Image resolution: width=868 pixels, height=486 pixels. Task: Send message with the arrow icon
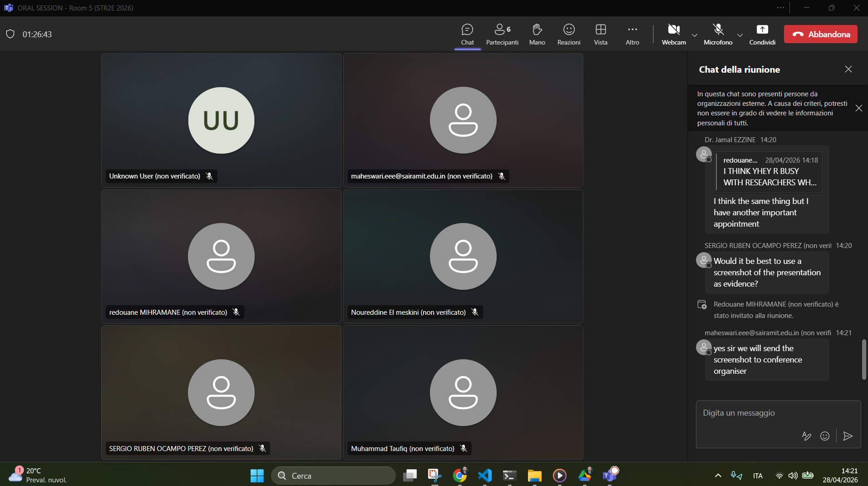[x=848, y=436]
